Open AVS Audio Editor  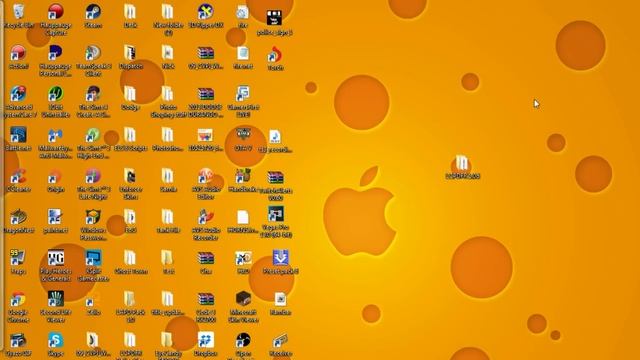[x=206, y=184]
